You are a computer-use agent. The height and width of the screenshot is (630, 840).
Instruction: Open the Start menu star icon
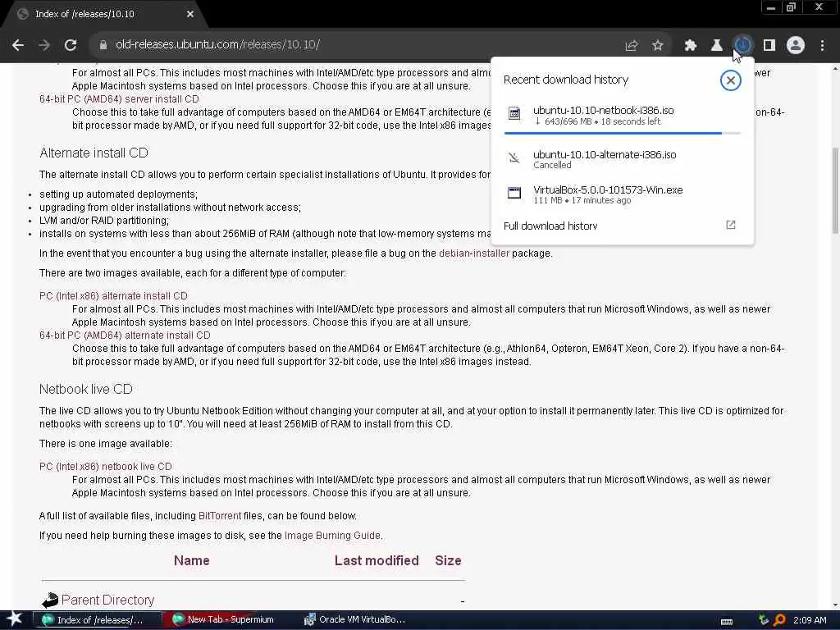click(15, 619)
